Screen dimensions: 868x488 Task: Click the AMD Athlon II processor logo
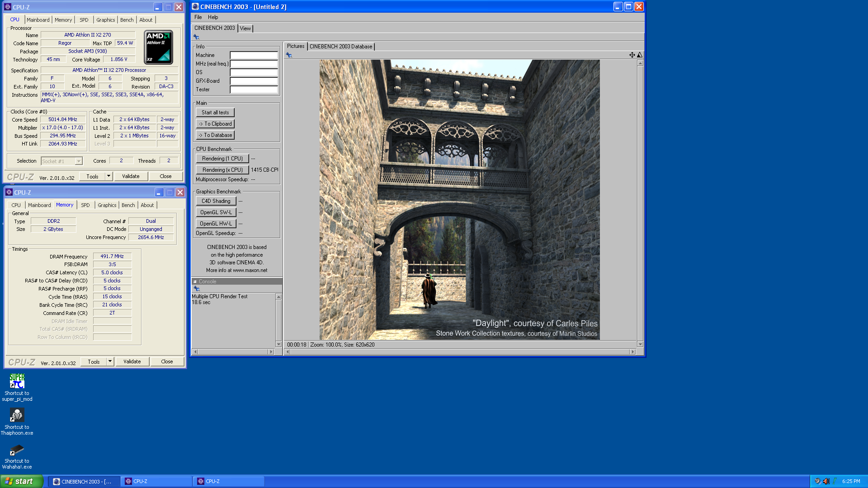158,47
